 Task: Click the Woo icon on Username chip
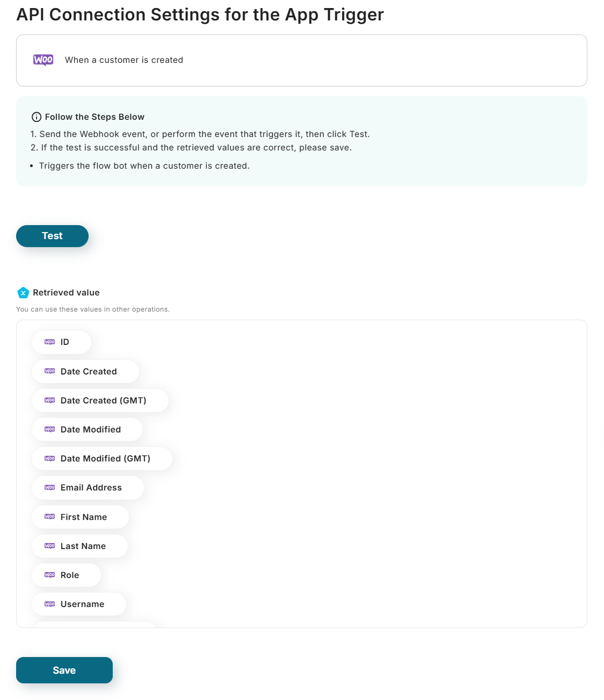[x=50, y=604]
